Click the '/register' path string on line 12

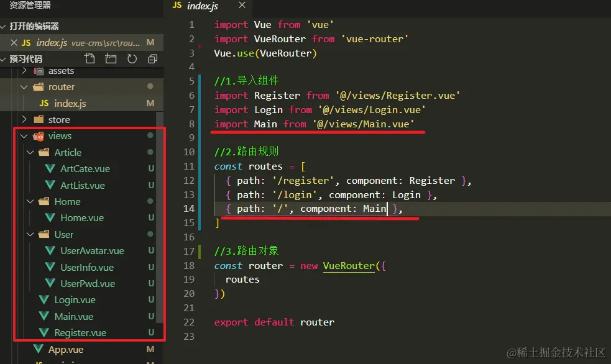tap(303, 181)
